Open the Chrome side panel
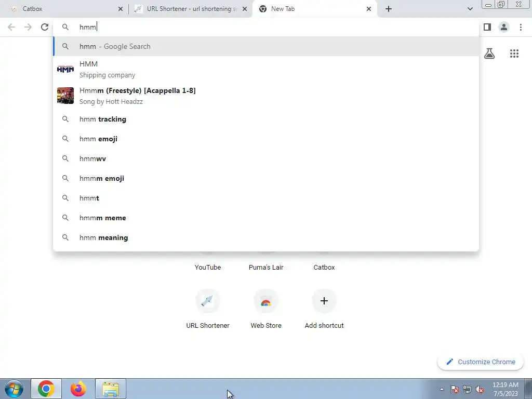Image resolution: width=532 pixels, height=399 pixels. (487, 27)
